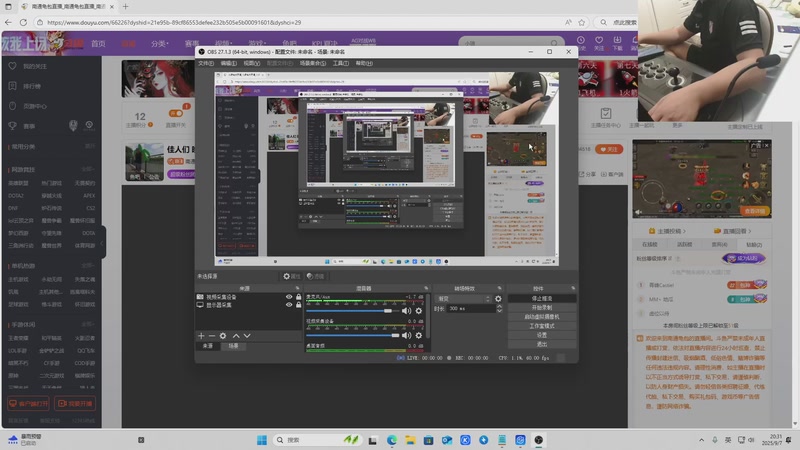Screen dimensions: 800x450
Task: Move source up with the up arrow
Action: (x=236, y=336)
